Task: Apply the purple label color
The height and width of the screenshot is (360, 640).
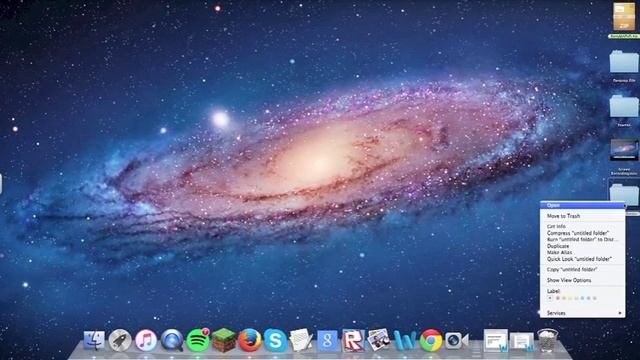Action: (589, 298)
